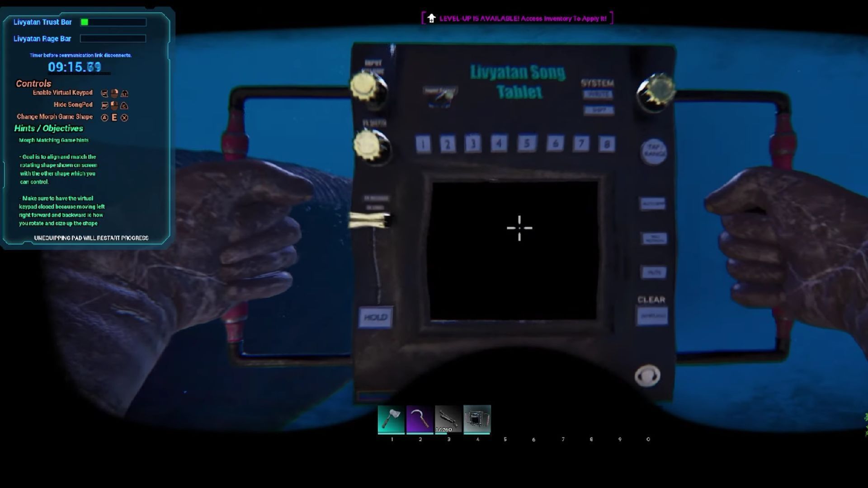868x488 pixels.
Task: Select the ammo/crafting tool slot 3
Action: 448,418
